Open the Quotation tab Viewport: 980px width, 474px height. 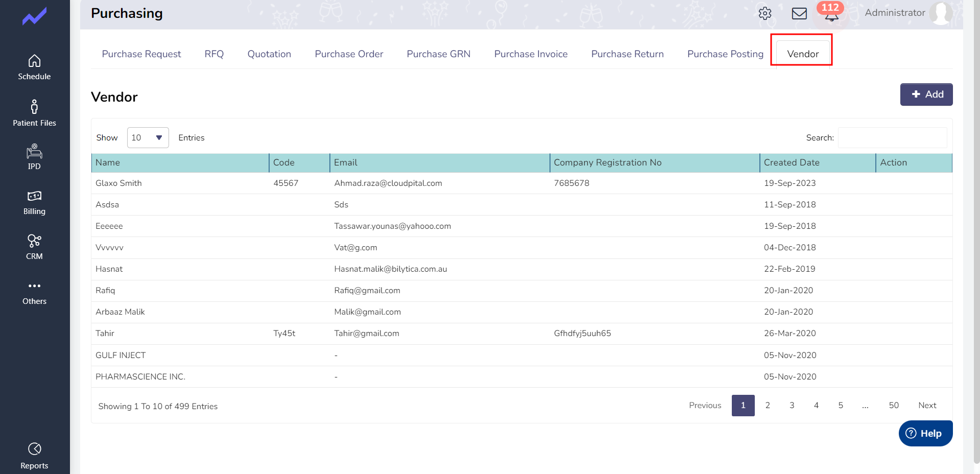[269, 54]
